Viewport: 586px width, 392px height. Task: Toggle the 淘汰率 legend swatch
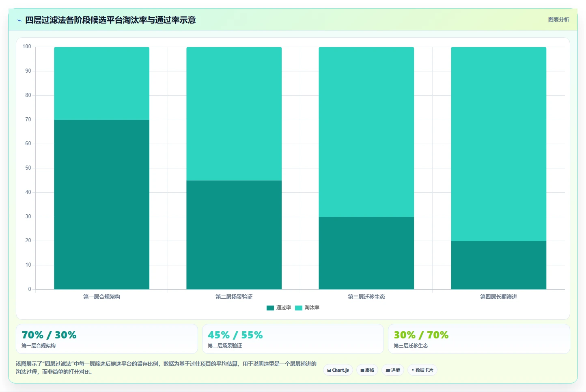click(x=299, y=308)
